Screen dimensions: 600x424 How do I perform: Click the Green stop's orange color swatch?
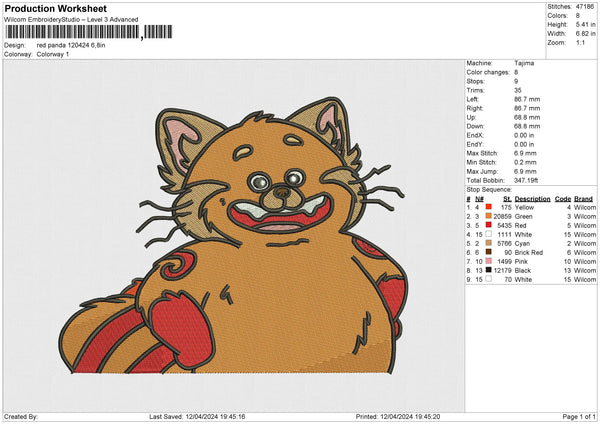point(489,216)
